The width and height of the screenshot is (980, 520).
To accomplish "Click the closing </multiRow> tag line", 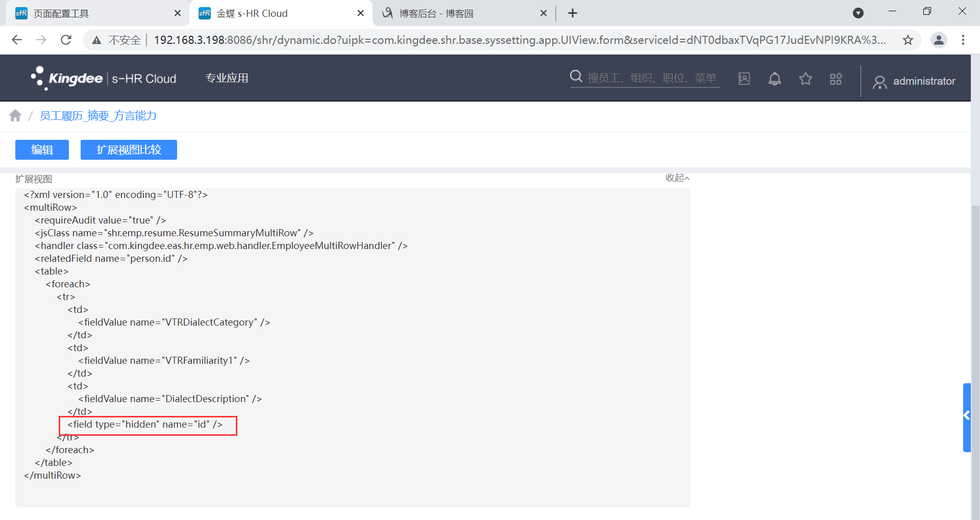I will tap(53, 476).
